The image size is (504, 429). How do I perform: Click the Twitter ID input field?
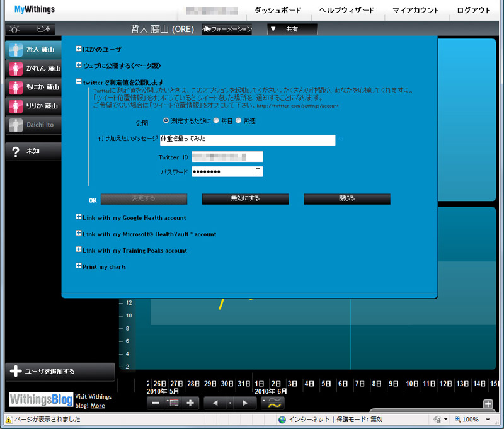[x=227, y=157]
